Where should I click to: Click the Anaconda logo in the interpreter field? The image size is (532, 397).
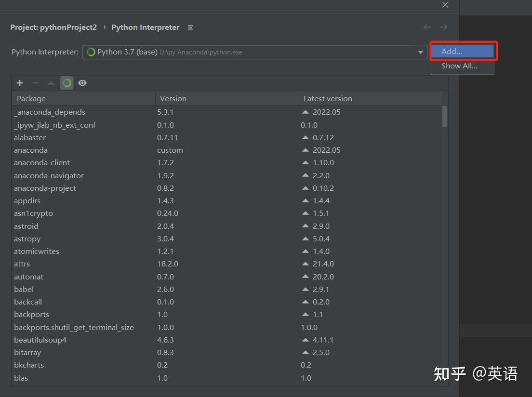coord(91,52)
